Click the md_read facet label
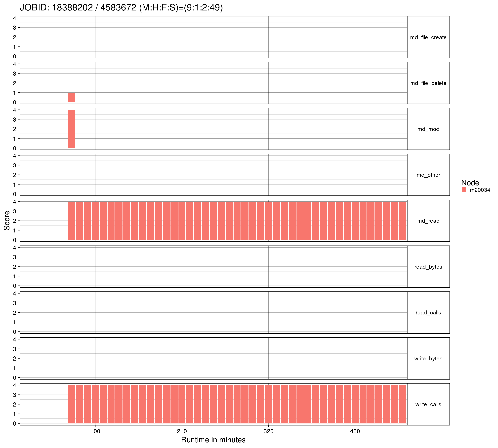The image size is (498, 448). 428,221
